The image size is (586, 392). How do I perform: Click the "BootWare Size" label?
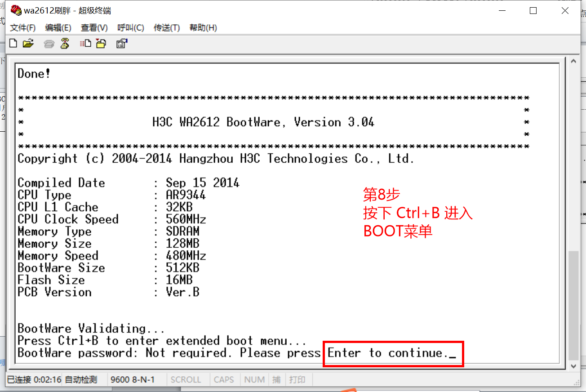(61, 268)
